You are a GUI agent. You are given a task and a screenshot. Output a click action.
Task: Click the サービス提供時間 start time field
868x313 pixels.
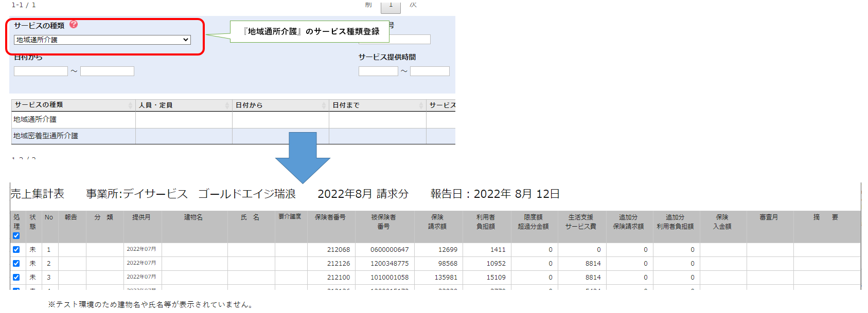(378, 71)
